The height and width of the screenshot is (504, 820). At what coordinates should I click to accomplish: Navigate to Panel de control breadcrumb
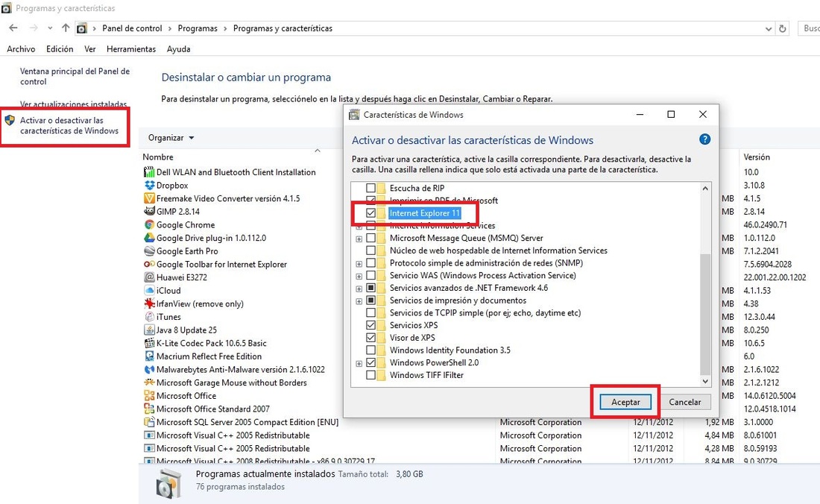click(132, 29)
